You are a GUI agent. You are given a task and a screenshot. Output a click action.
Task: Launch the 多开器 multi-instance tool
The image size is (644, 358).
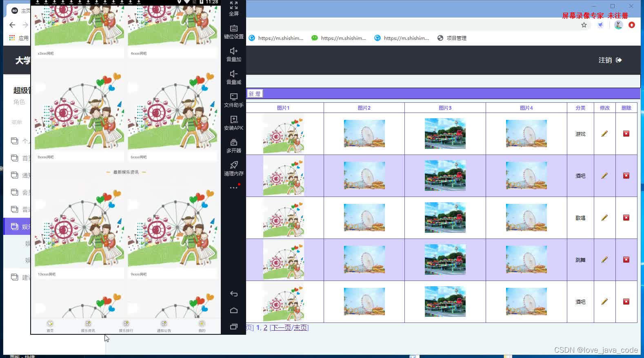tap(233, 146)
